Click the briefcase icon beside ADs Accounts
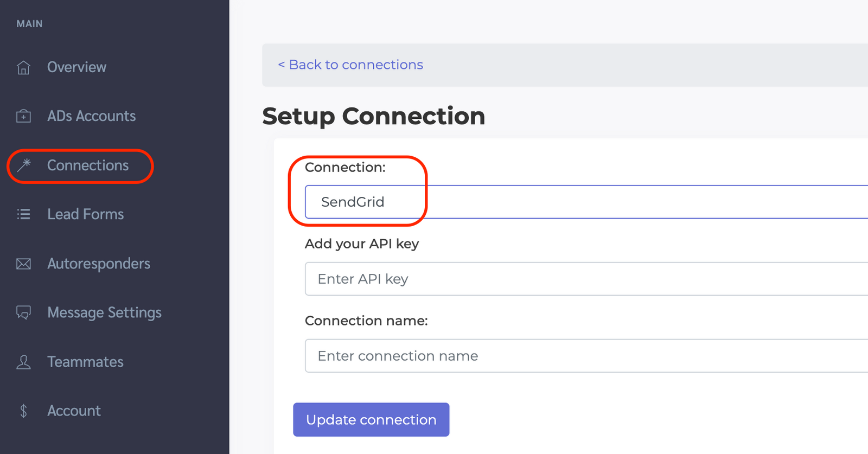 pyautogui.click(x=23, y=116)
